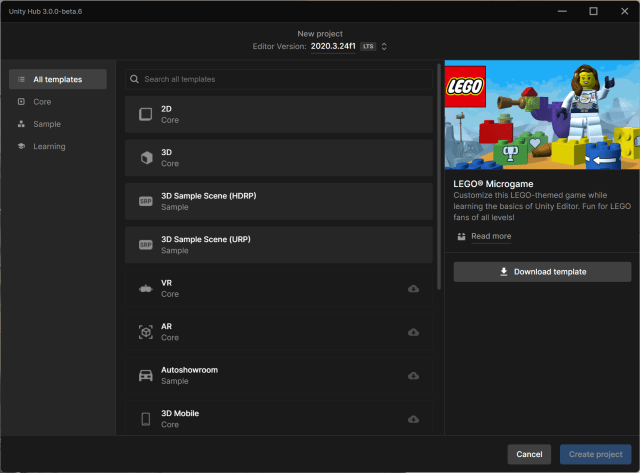Minimize the Unity Hub window
The width and height of the screenshot is (640, 473).
(562, 11)
